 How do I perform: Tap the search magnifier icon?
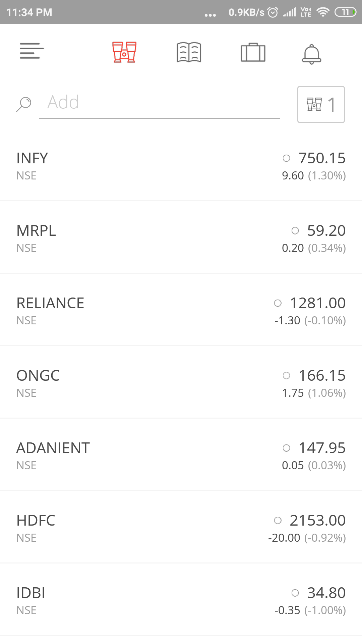[24, 104]
